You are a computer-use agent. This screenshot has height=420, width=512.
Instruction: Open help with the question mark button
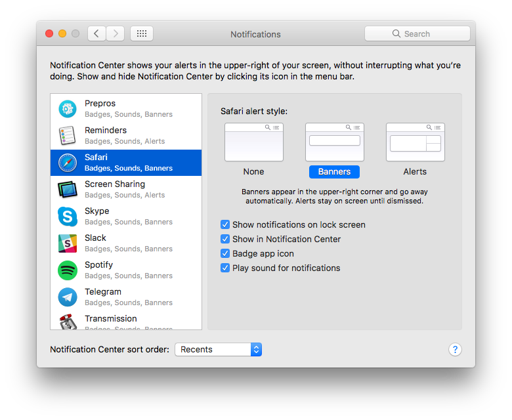tap(455, 350)
